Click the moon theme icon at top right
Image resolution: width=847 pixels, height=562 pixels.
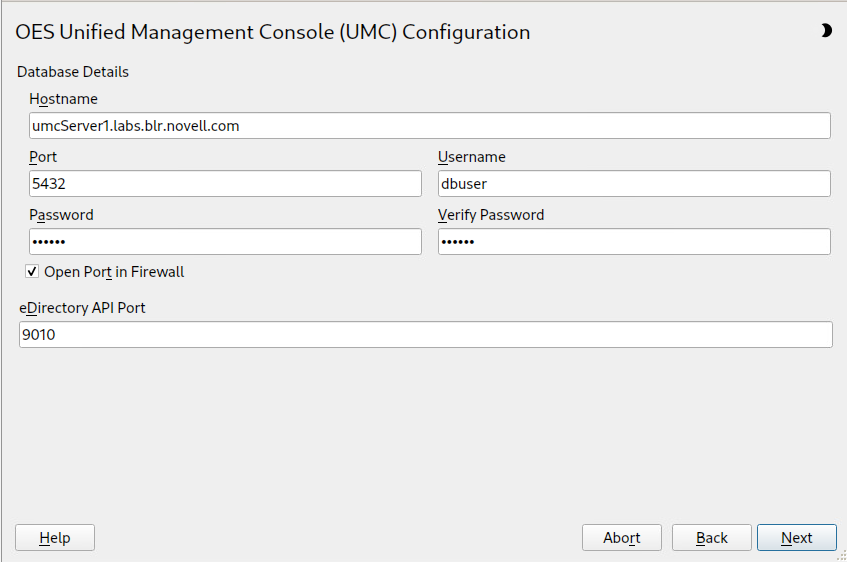click(826, 31)
